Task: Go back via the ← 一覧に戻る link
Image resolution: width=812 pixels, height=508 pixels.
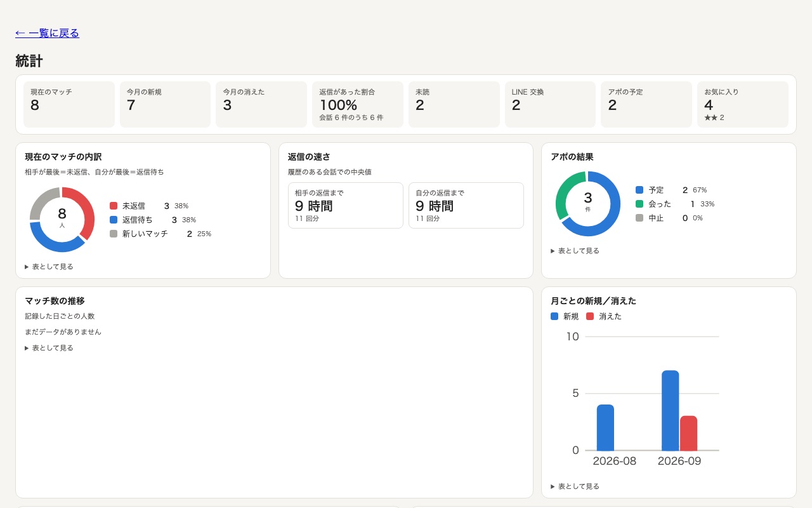Action: tap(47, 33)
